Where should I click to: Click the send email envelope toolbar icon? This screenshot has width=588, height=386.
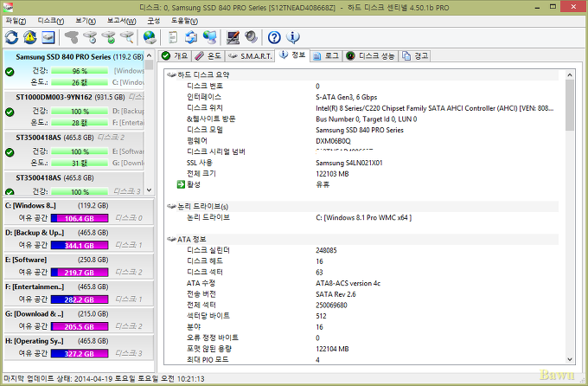191,37
